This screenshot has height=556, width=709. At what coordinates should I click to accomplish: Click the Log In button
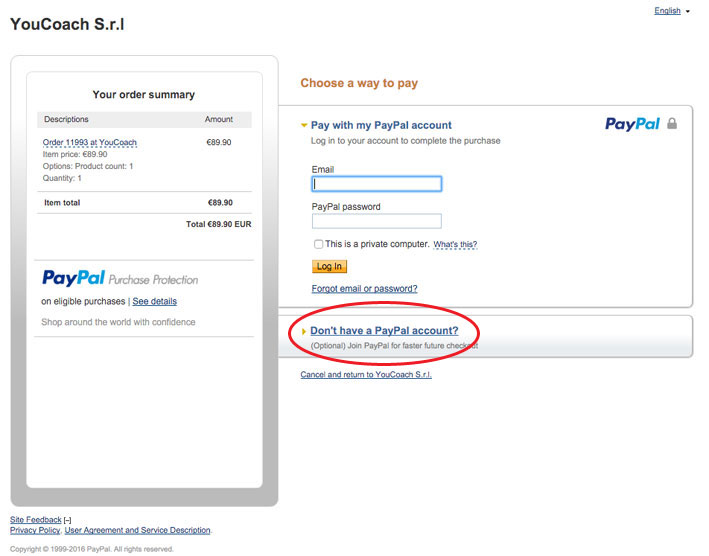tap(329, 266)
